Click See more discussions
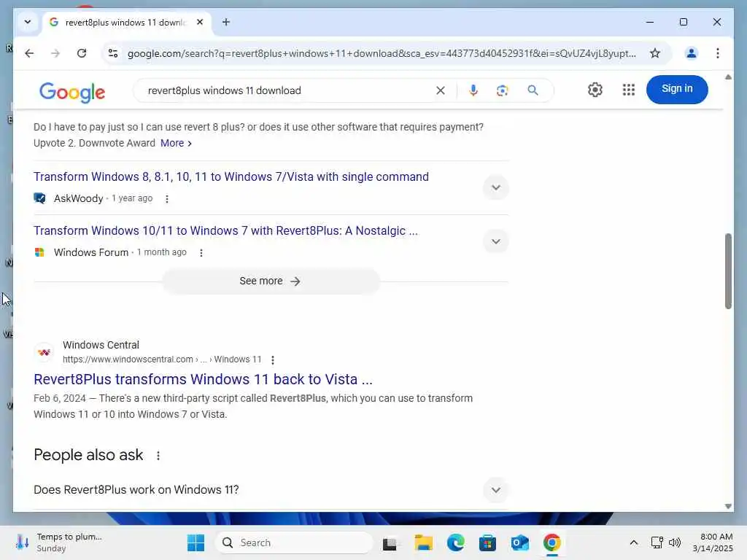 pyautogui.click(x=271, y=281)
